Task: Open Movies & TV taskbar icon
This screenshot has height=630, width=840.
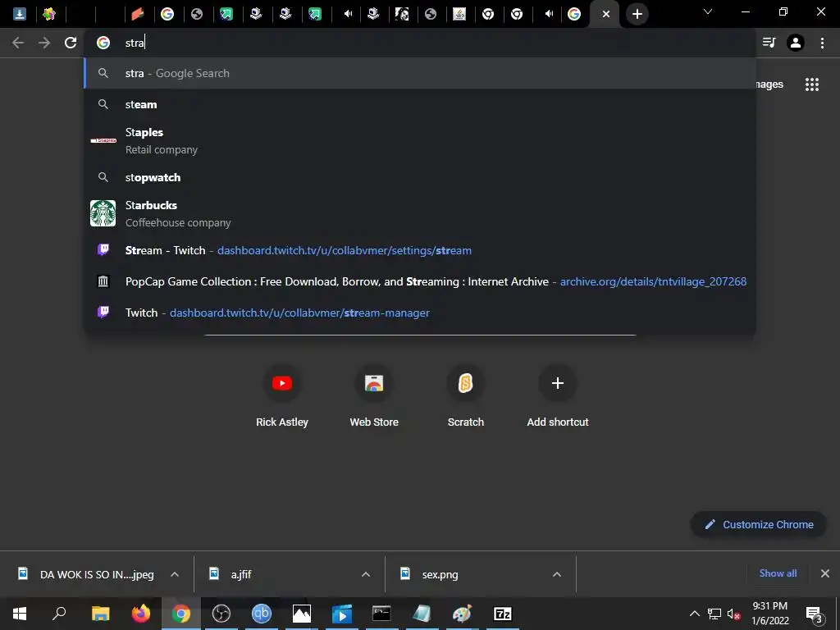Action: tap(342, 614)
